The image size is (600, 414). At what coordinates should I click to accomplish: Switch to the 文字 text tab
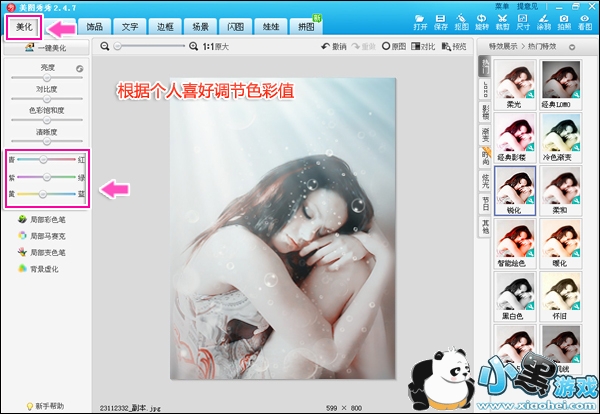130,26
